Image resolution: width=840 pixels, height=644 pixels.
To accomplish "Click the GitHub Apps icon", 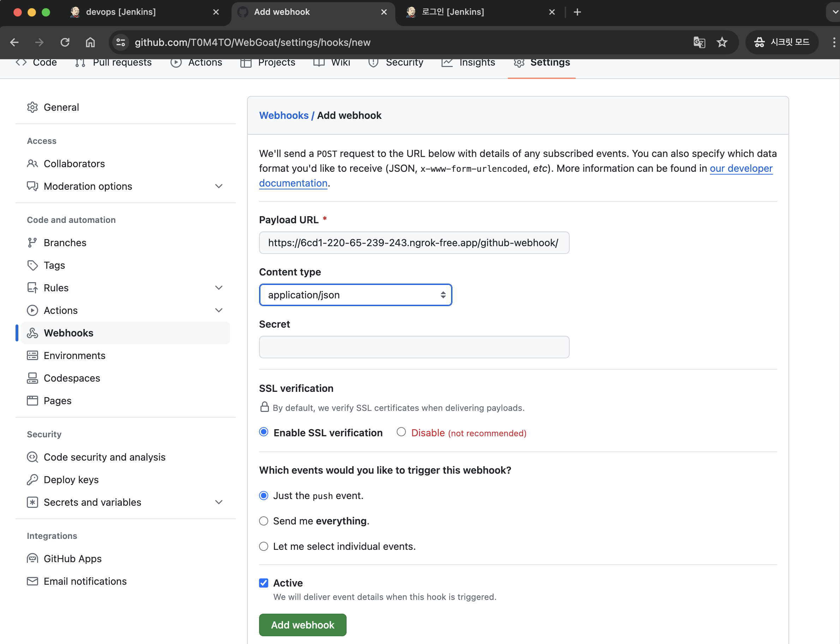I will click(x=32, y=559).
